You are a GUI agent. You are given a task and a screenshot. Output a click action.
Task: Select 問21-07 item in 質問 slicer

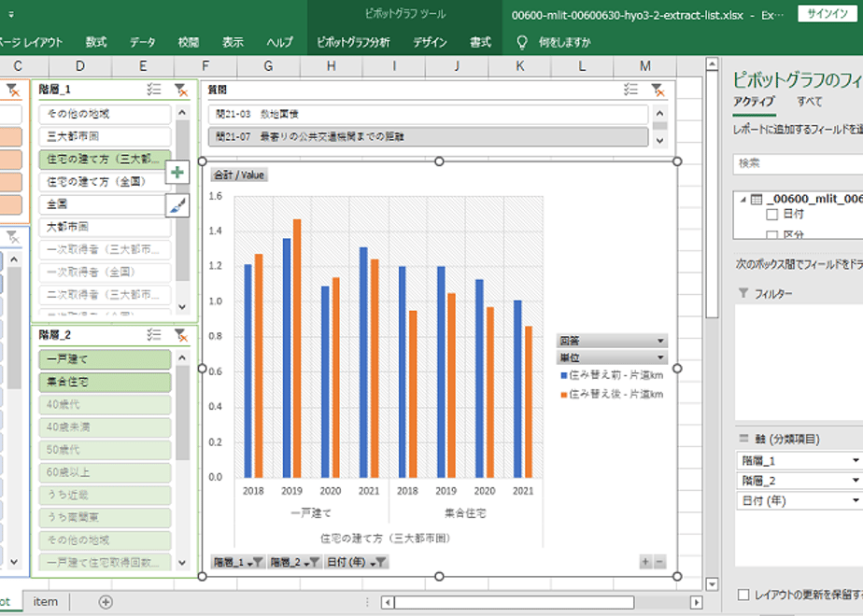pos(428,136)
